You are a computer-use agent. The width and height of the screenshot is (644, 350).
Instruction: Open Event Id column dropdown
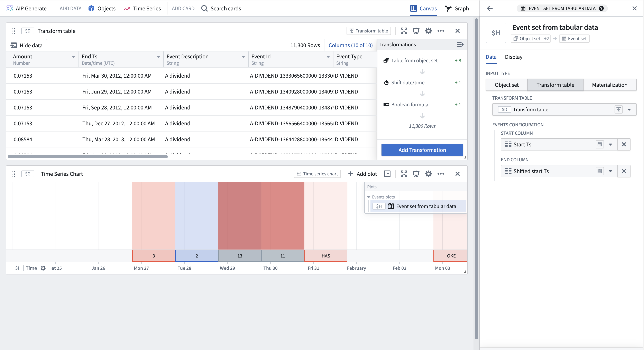(328, 57)
